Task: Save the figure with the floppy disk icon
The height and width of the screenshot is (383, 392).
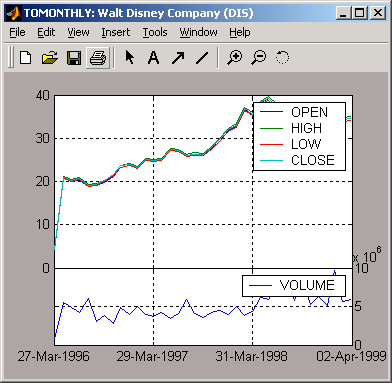Action: [x=74, y=58]
